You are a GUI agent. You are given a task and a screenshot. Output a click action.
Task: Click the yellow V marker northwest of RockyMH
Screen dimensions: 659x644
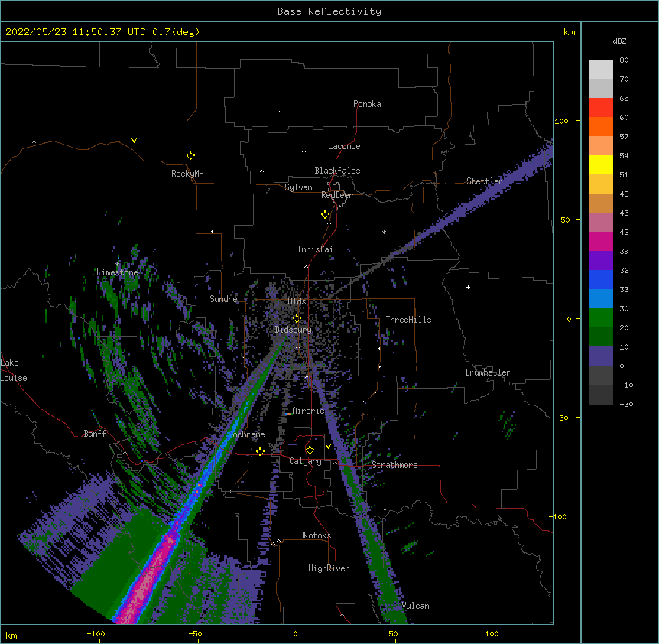[x=134, y=141]
